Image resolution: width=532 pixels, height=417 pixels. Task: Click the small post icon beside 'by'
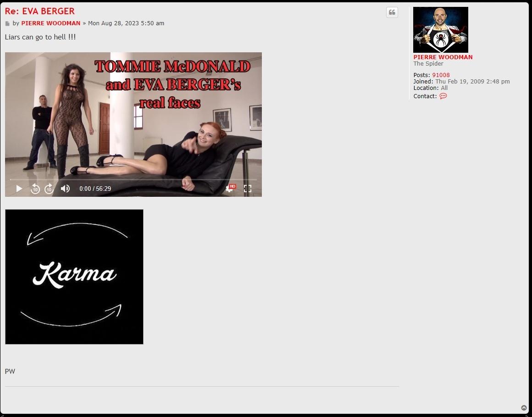pyautogui.click(x=7, y=23)
